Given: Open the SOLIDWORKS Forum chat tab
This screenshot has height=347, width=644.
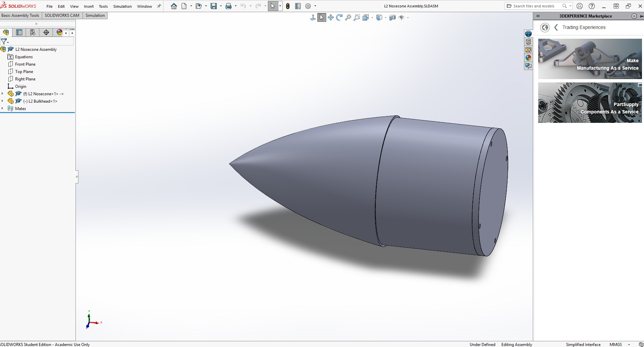Looking at the screenshot, I should 528,66.
